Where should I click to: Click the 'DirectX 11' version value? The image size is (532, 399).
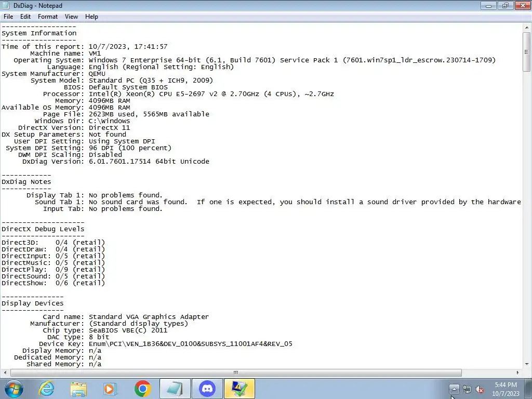click(x=109, y=128)
